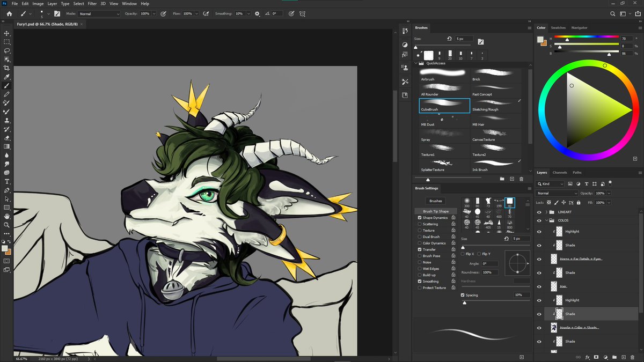Select the Move tool
The width and height of the screenshot is (644, 362).
coord(7,33)
